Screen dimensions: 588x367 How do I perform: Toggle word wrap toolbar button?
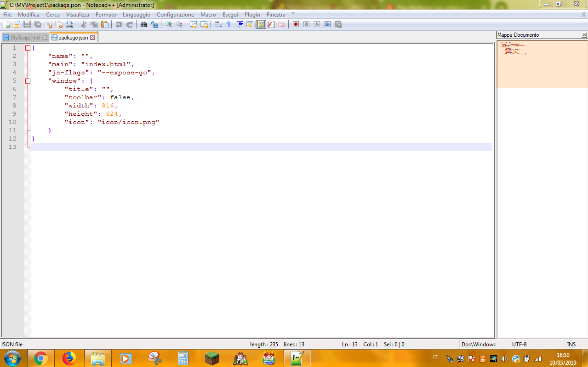click(218, 24)
